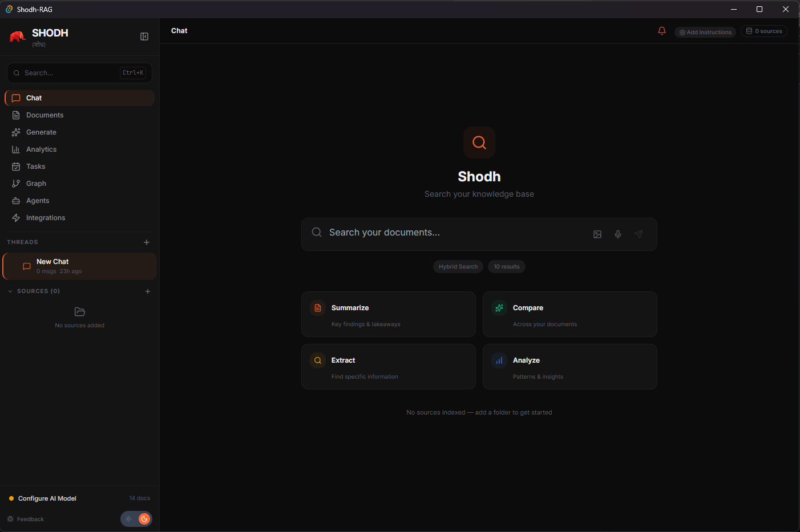Open the 0 sources selector
Viewport: 800px width, 532px height.
pyautogui.click(x=764, y=31)
